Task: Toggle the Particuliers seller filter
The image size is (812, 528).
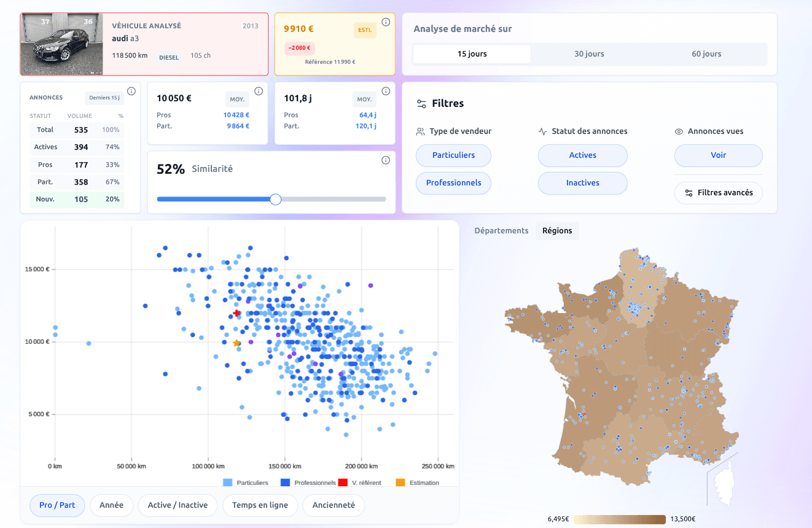Action: point(453,155)
